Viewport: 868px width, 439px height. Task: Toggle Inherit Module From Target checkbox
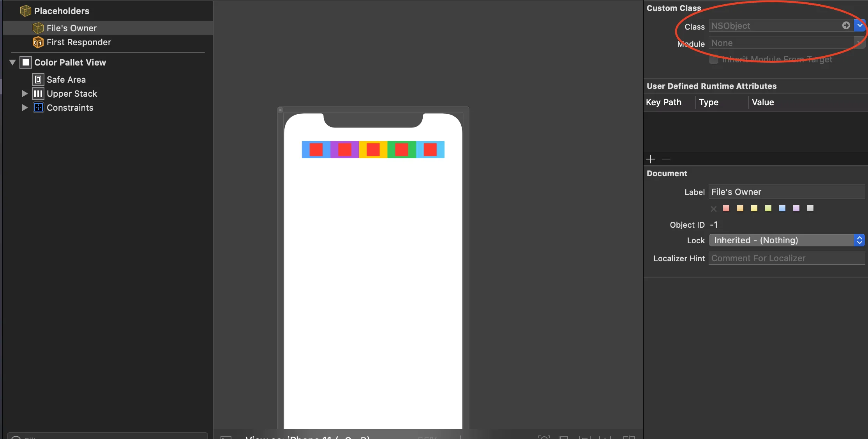(x=713, y=60)
